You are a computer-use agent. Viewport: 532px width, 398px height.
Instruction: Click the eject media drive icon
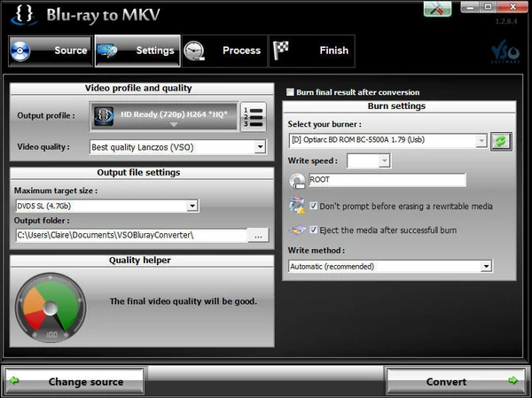coord(297,230)
